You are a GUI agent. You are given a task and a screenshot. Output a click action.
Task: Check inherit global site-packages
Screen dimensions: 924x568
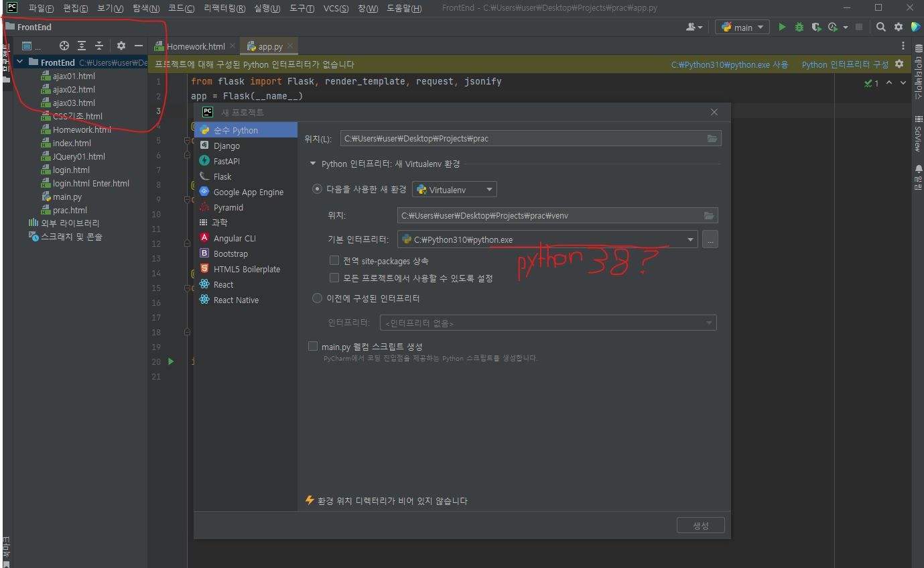[334, 260]
